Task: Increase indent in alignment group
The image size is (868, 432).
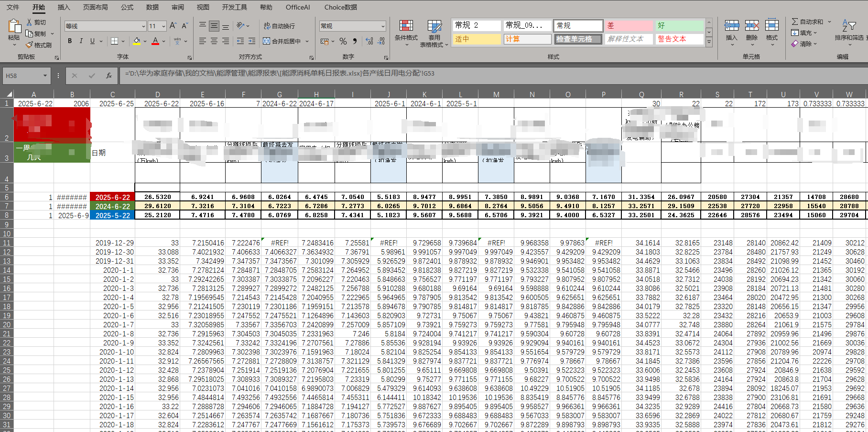Action: 252,41
